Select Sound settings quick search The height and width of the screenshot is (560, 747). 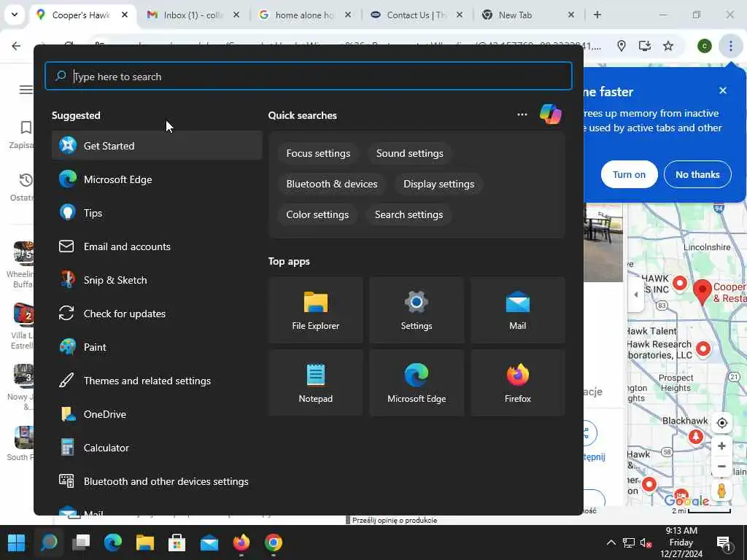point(410,153)
